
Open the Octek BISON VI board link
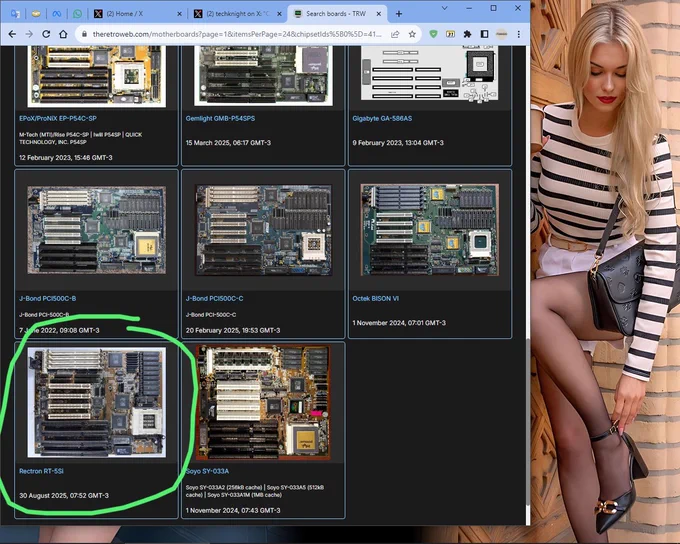point(376,298)
